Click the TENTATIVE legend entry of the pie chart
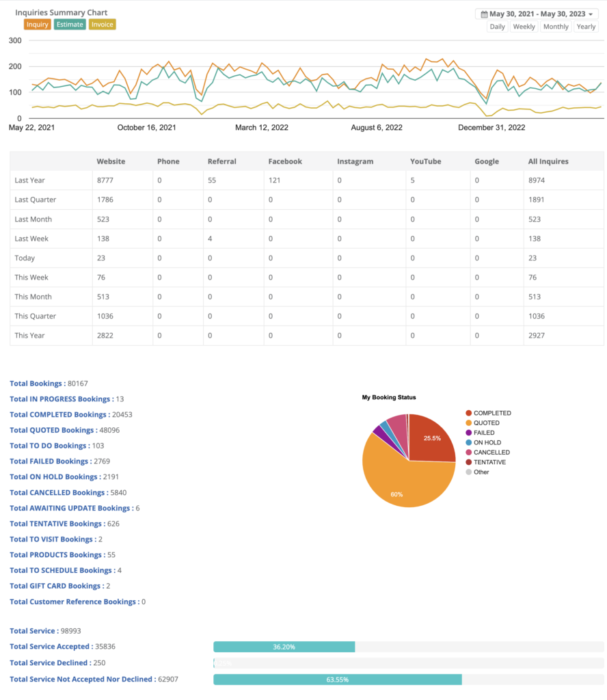607x700 pixels. (x=485, y=463)
